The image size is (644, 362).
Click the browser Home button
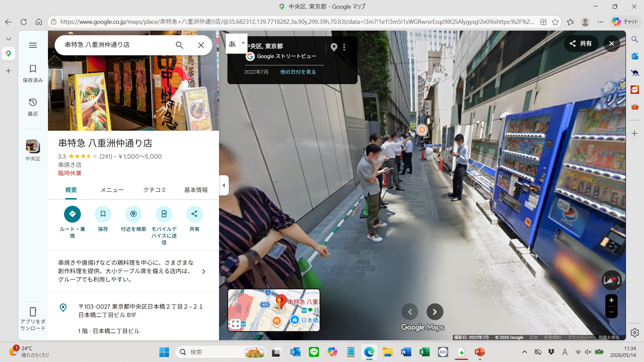[x=39, y=22]
